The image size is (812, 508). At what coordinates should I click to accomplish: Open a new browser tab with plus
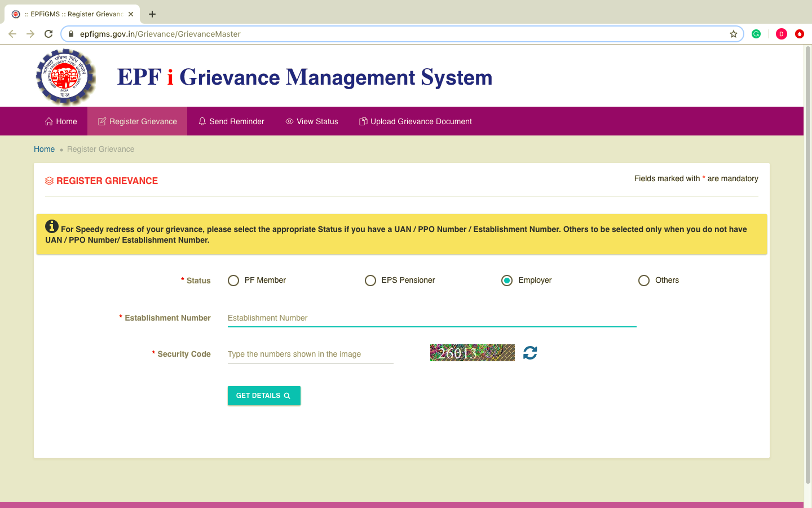point(152,14)
